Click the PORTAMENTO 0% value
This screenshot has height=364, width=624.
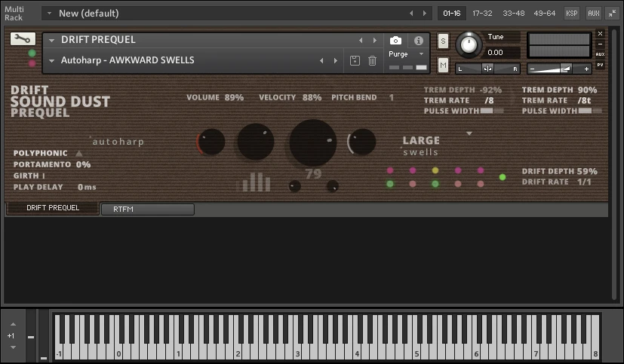pos(83,164)
